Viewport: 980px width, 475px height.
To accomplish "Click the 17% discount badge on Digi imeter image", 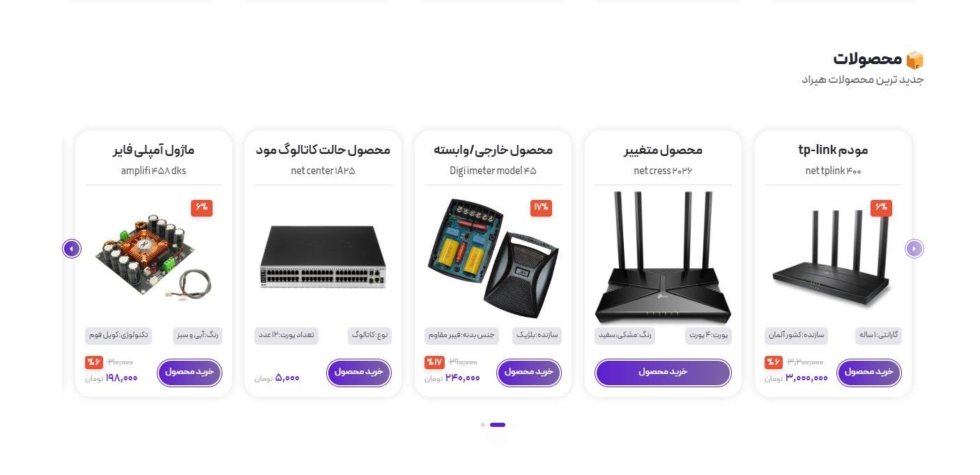I will pos(541,208).
